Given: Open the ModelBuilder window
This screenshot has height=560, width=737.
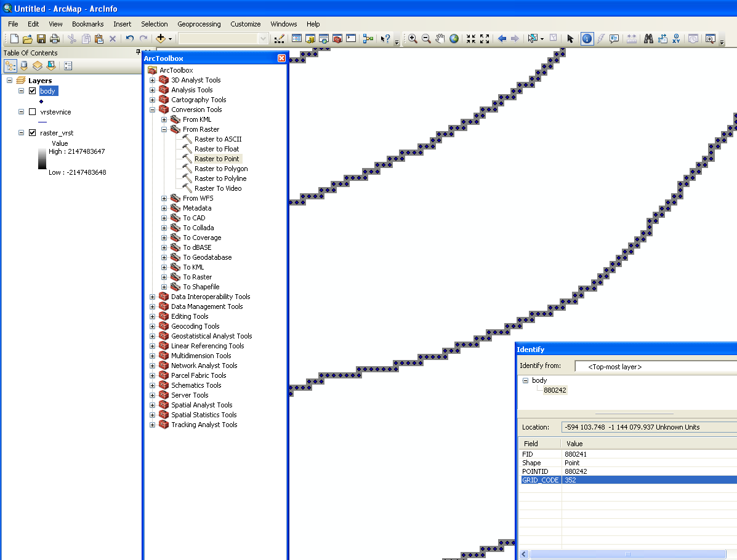Looking at the screenshot, I should tap(368, 39).
